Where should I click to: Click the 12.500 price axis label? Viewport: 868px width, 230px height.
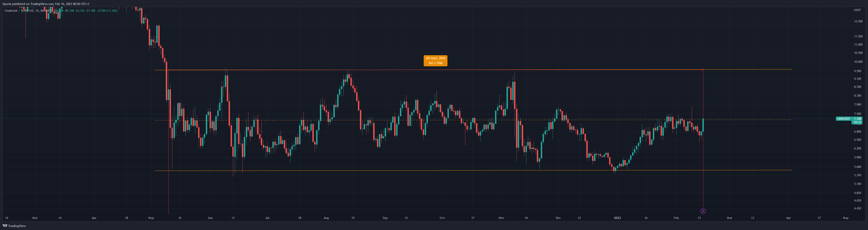(x=858, y=21)
